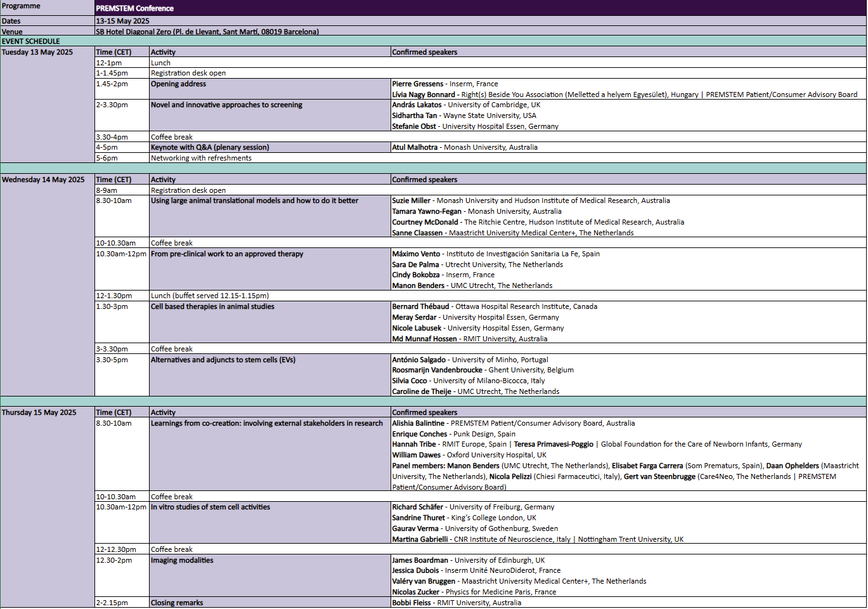868x609 pixels.
Task: Click the SB Hotel Diagonal Zero venue cell
Action: pyautogui.click(x=480, y=31)
